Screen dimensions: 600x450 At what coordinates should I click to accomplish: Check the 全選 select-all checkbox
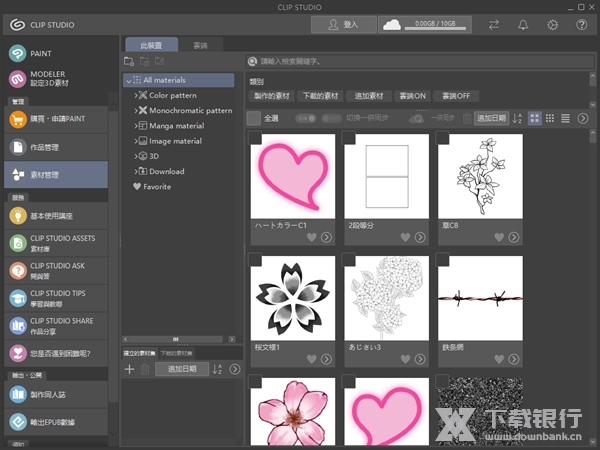254,118
